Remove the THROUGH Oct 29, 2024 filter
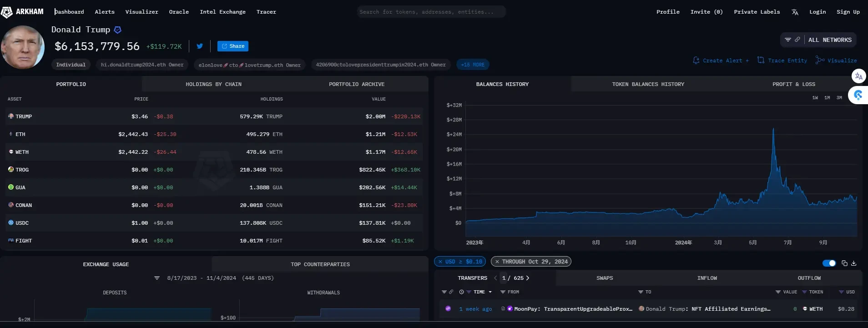The image size is (868, 328). pyautogui.click(x=497, y=262)
